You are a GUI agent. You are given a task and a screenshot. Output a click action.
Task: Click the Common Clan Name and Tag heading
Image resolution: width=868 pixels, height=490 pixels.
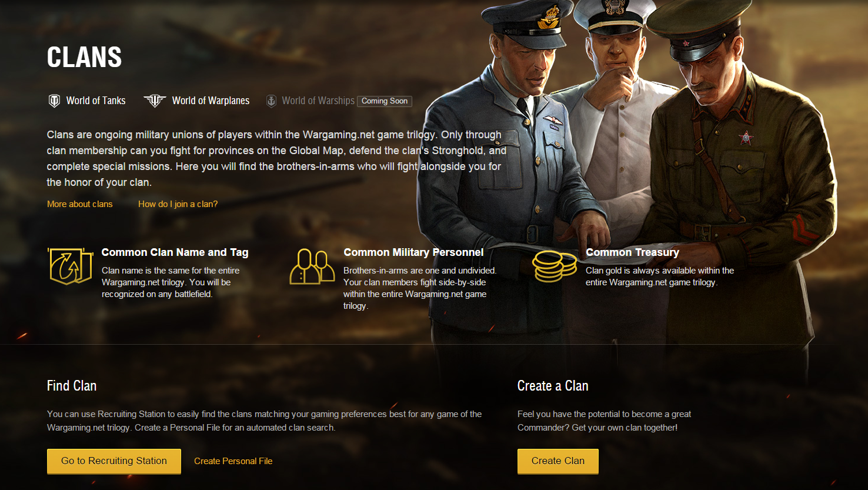tap(175, 252)
